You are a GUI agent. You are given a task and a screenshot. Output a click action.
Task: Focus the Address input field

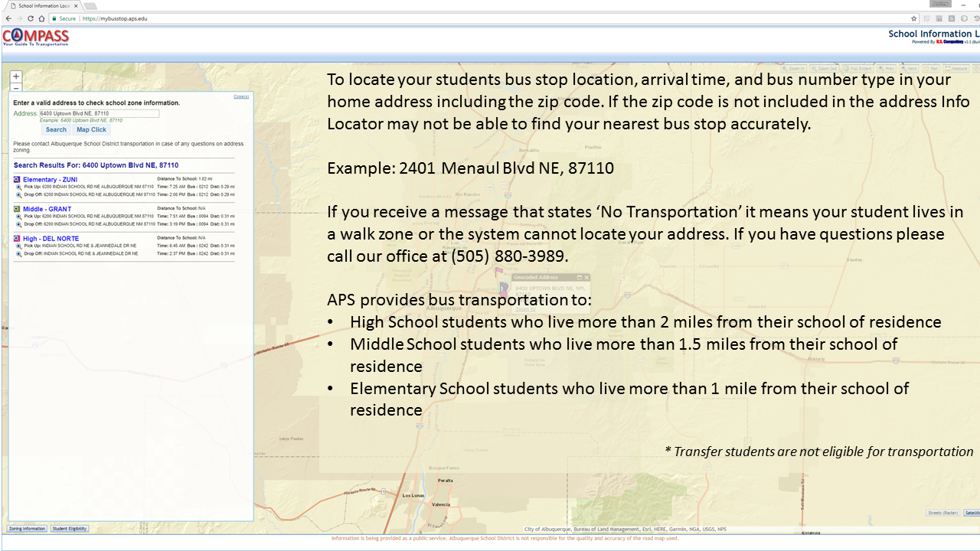click(x=99, y=113)
